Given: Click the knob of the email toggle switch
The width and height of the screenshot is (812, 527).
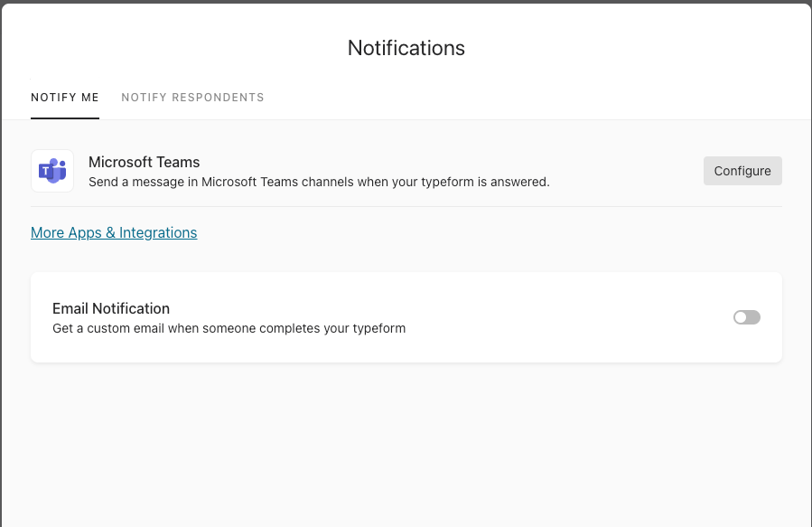Looking at the screenshot, I should click(x=741, y=317).
